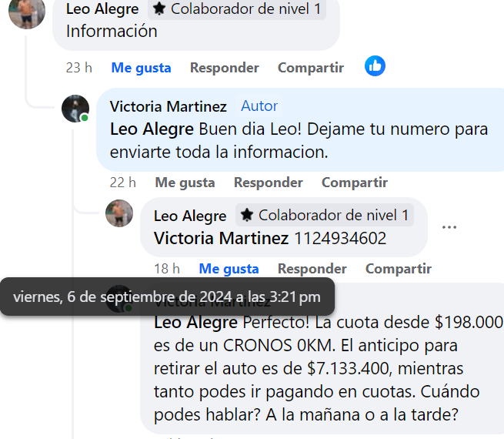The image size is (504, 439).
Task: Click Compartir under the 18 h comment
Action: (x=399, y=269)
